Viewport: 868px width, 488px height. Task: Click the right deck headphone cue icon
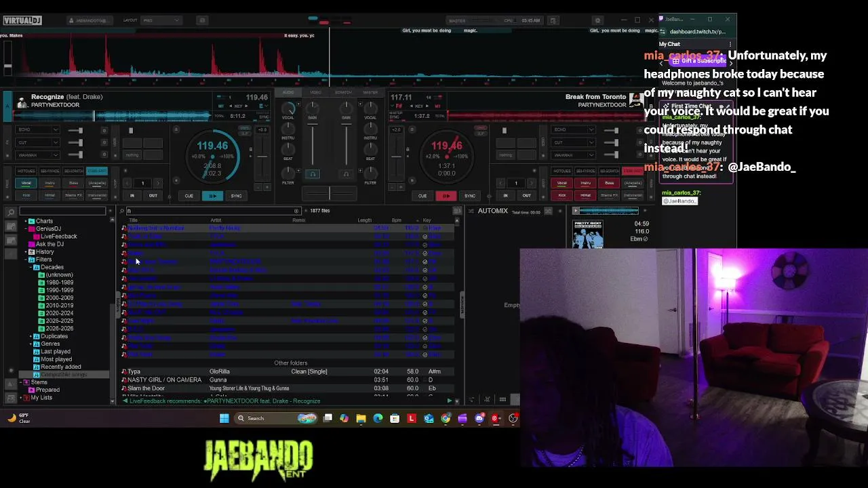pyautogui.click(x=346, y=174)
